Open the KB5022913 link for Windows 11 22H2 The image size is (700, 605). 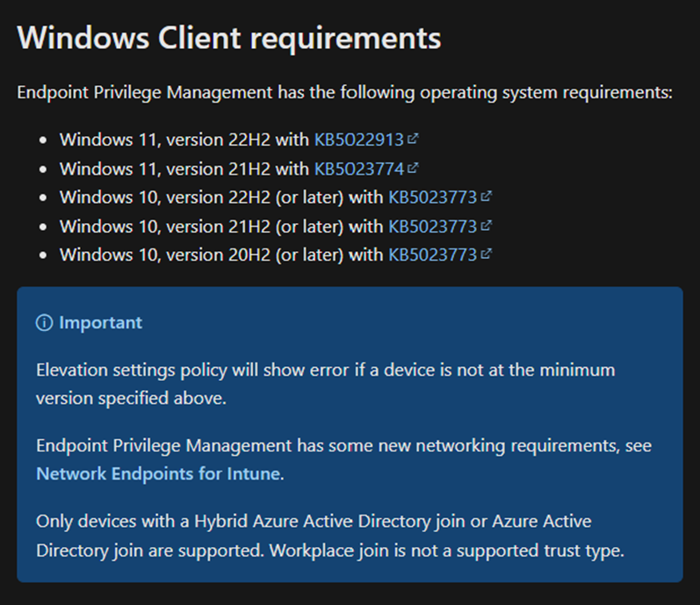coord(358,140)
